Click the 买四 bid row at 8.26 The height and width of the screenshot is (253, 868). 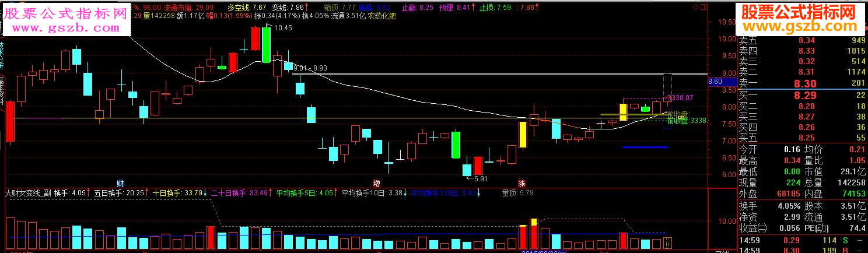click(x=803, y=126)
